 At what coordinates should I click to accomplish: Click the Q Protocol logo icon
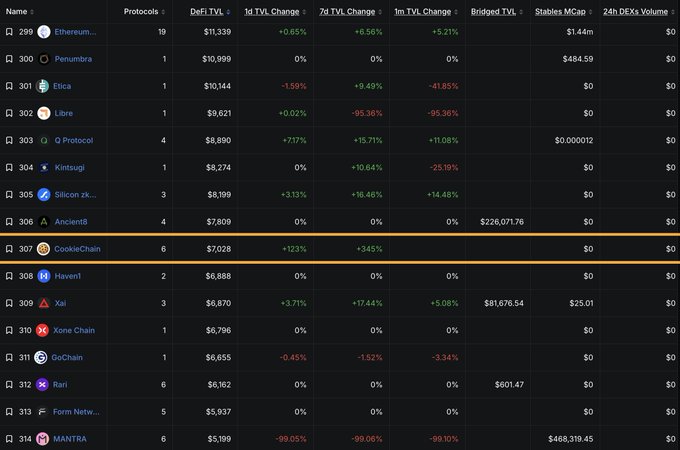44,140
